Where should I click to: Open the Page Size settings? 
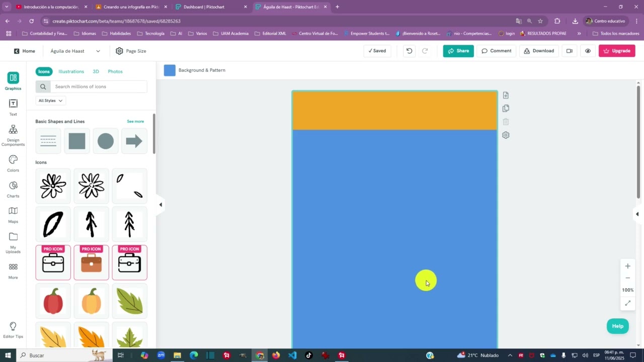(131, 51)
